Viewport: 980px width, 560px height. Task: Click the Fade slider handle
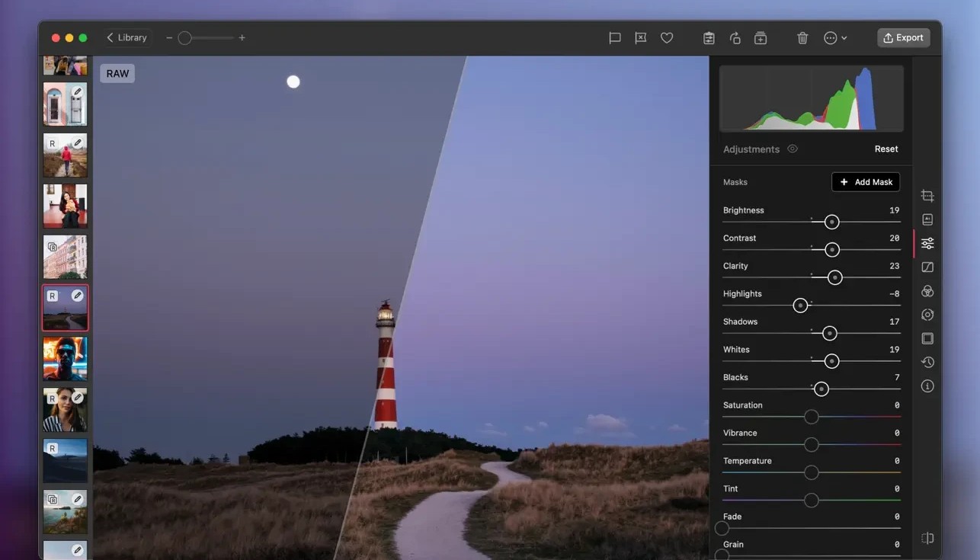722,528
